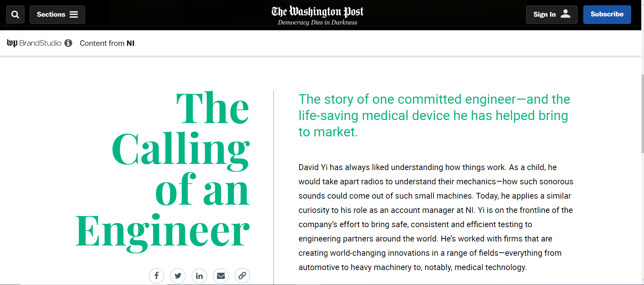The image size is (644, 285).
Task: Click the WP BrandStudio logo
Action: (34, 43)
